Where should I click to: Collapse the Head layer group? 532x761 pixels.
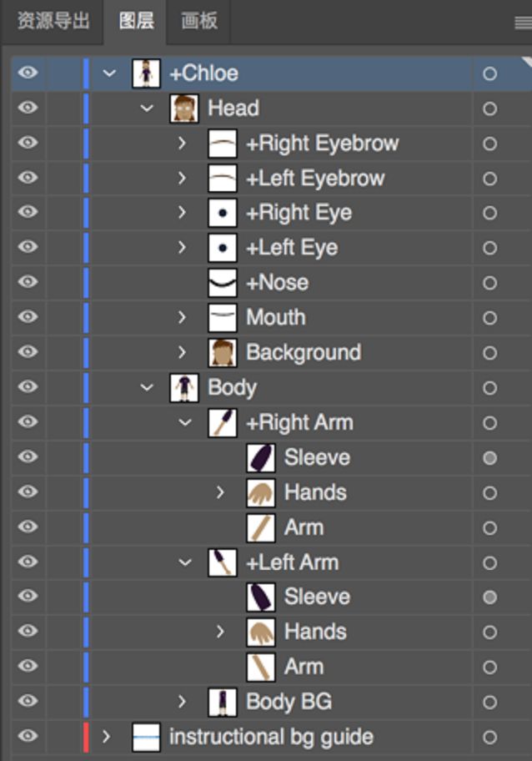coord(148,108)
